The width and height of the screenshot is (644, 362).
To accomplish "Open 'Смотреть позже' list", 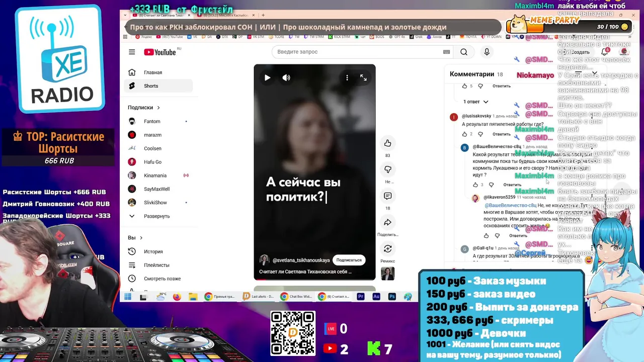I will (158, 279).
